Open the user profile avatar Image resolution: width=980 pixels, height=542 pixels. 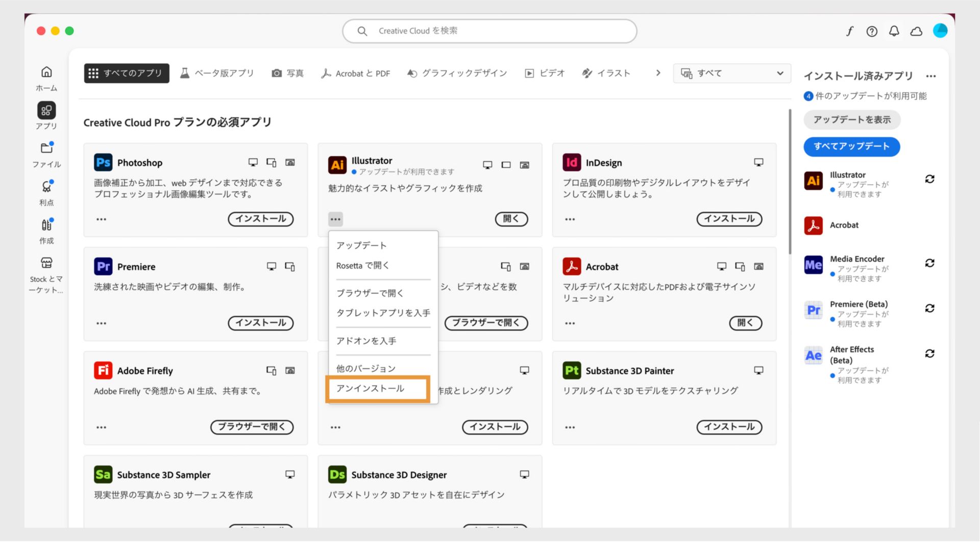coord(940,31)
